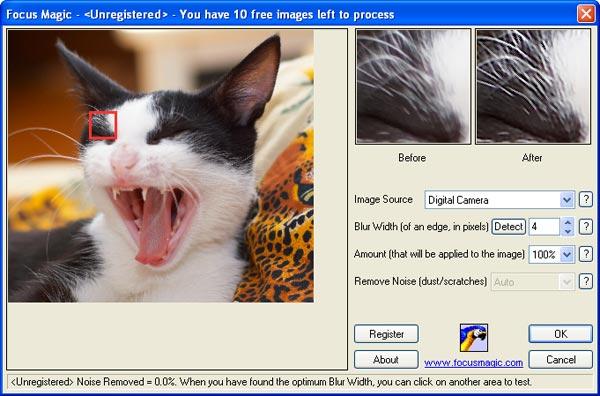Decrease Blur Width with down arrow
The height and width of the screenshot is (396, 600).
[x=567, y=231]
